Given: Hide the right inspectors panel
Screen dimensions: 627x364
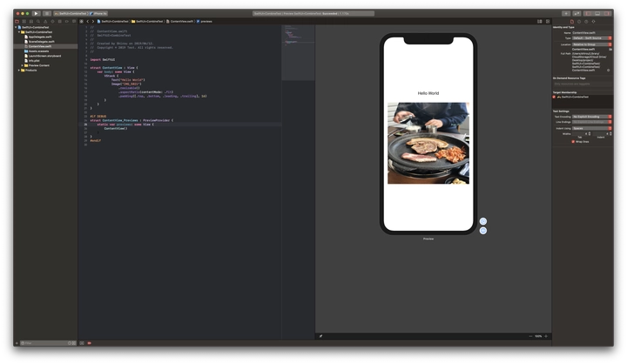Looking at the screenshot, I should coord(606,14).
